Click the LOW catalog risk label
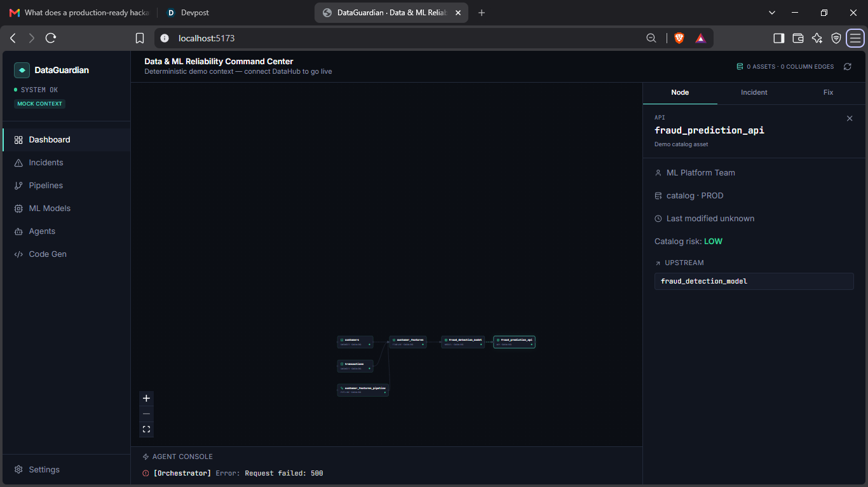This screenshot has height=487, width=868. [713, 242]
